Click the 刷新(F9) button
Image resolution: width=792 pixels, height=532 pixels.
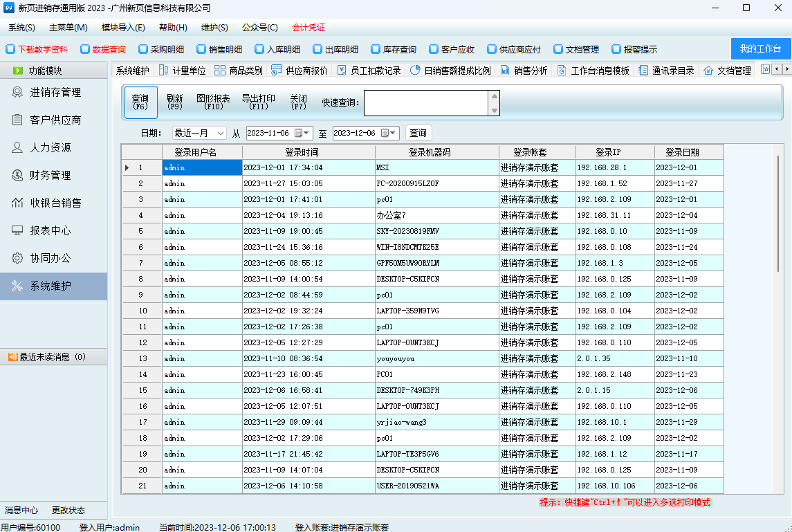point(175,102)
